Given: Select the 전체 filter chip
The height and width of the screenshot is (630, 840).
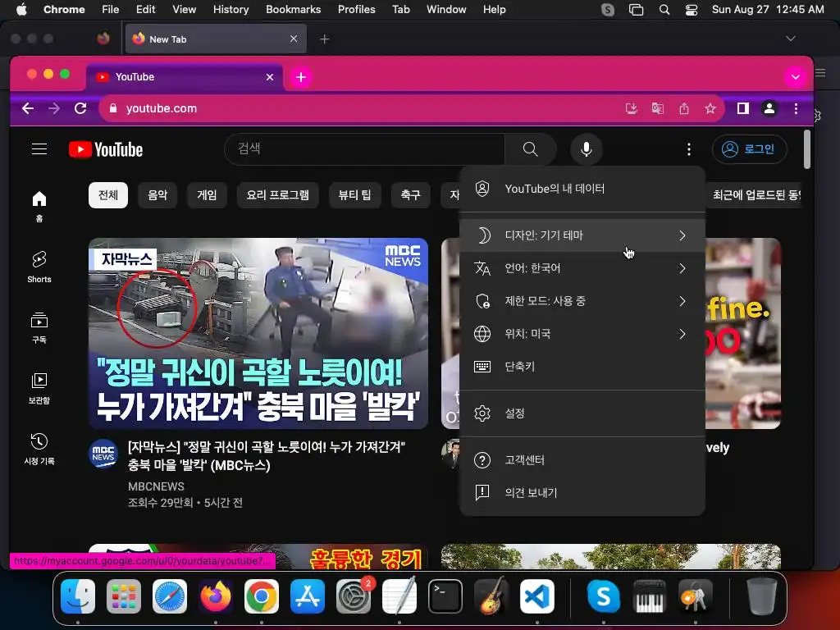Looking at the screenshot, I should [x=108, y=195].
